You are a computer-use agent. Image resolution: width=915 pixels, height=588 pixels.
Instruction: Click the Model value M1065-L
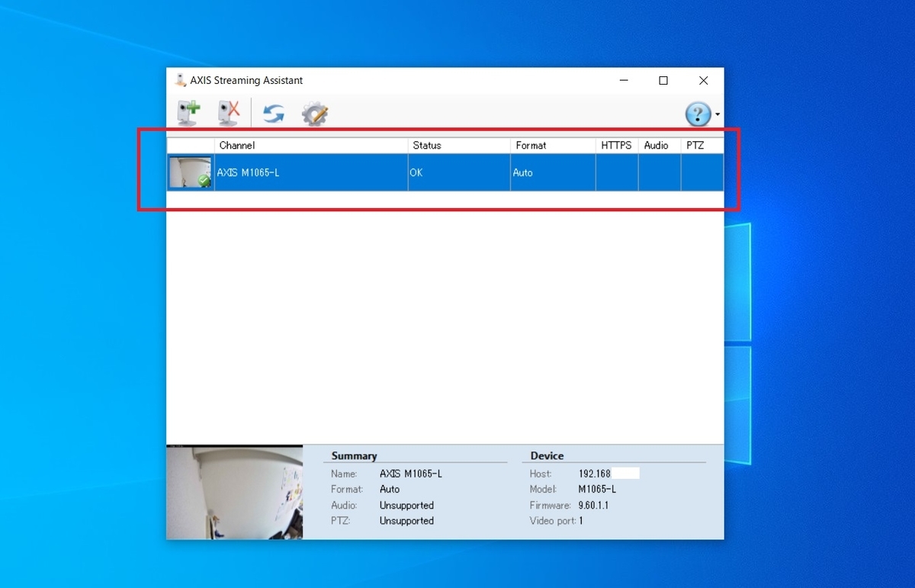coord(597,490)
